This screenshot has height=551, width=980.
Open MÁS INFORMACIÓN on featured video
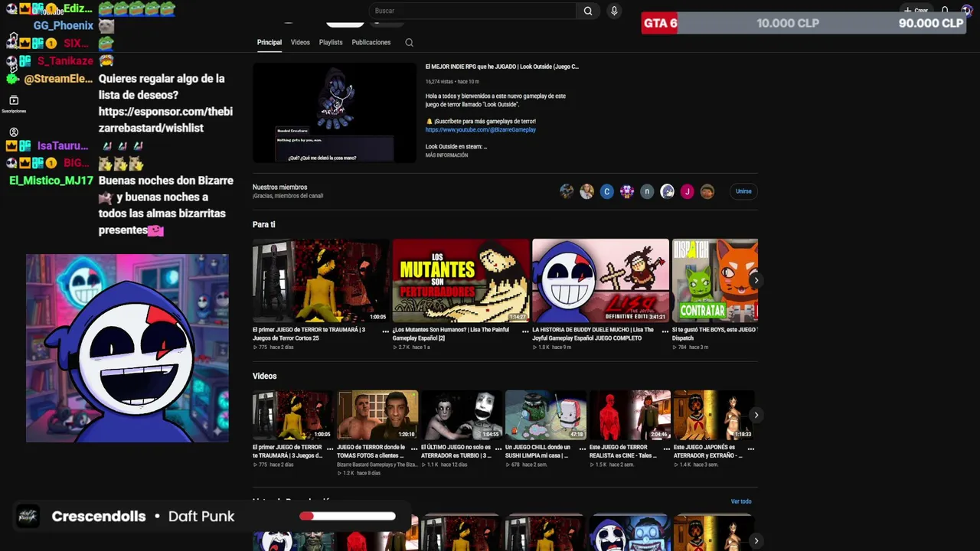tap(446, 155)
